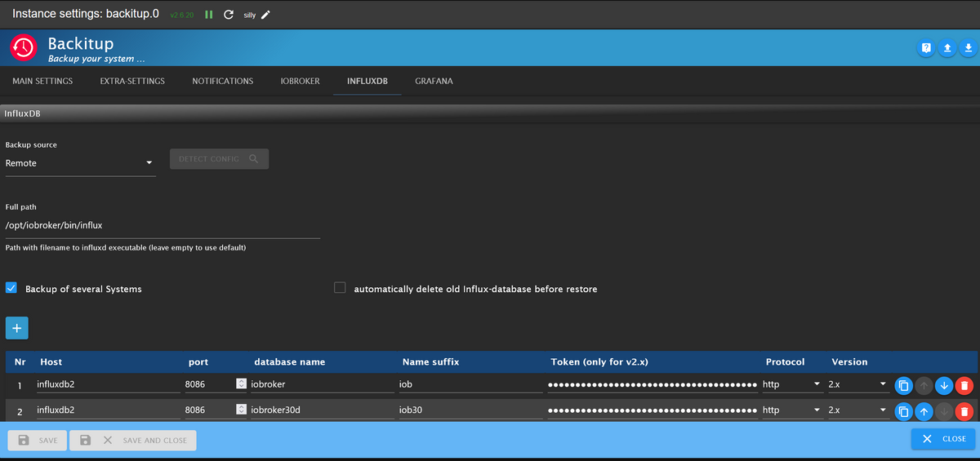Click Token field in row 2
The image size is (980, 461).
pyautogui.click(x=652, y=410)
